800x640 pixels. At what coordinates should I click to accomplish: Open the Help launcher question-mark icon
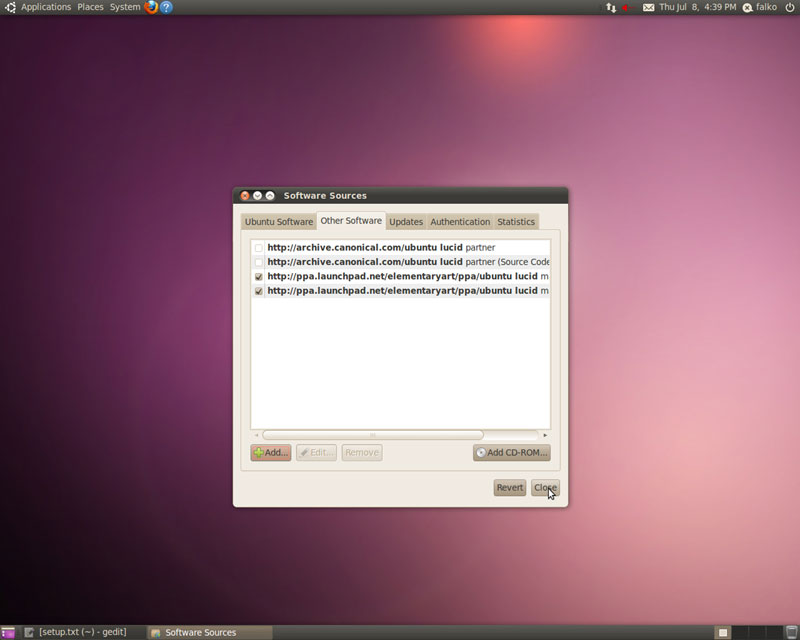[x=166, y=7]
